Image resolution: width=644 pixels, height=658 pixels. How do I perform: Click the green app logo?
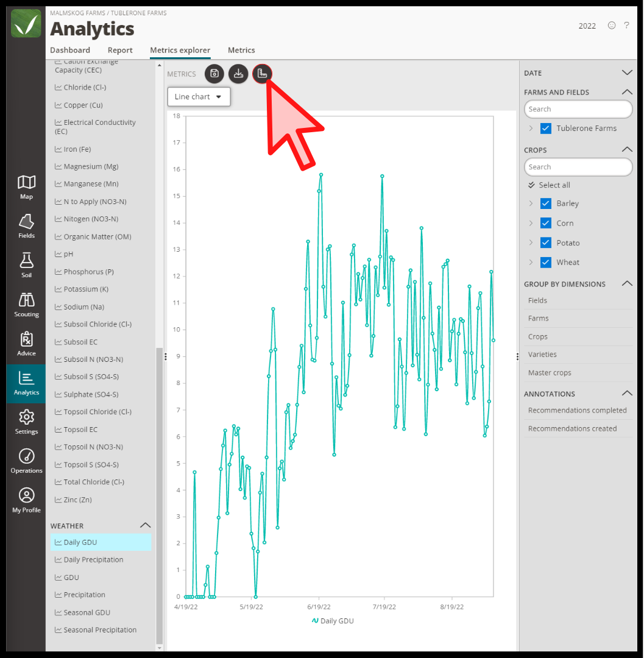click(x=26, y=24)
